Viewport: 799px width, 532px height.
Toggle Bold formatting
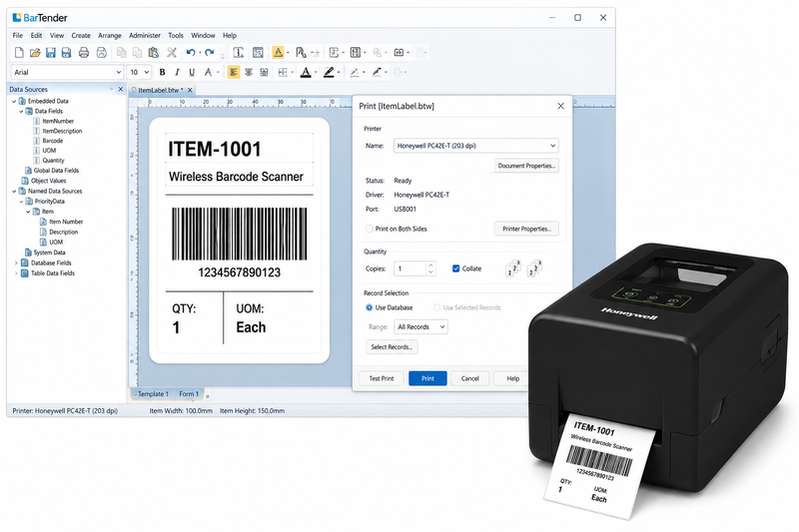(162, 72)
